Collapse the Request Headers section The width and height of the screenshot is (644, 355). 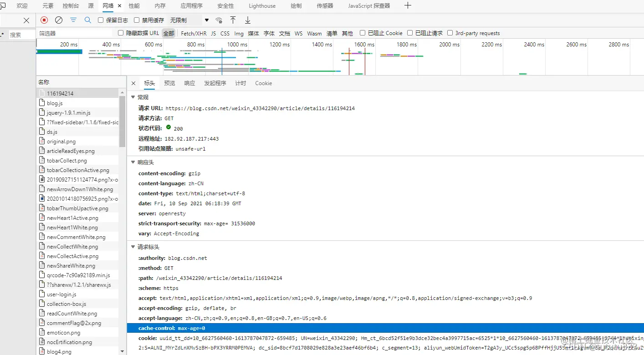(133, 247)
